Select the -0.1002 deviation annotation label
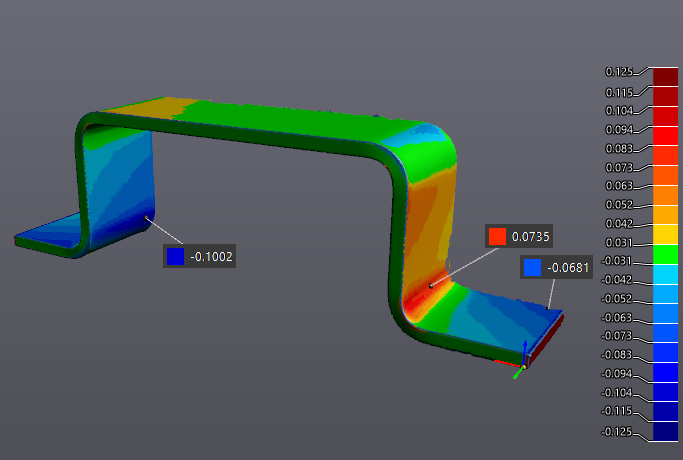Viewport: 683px width, 460px height. point(199,256)
